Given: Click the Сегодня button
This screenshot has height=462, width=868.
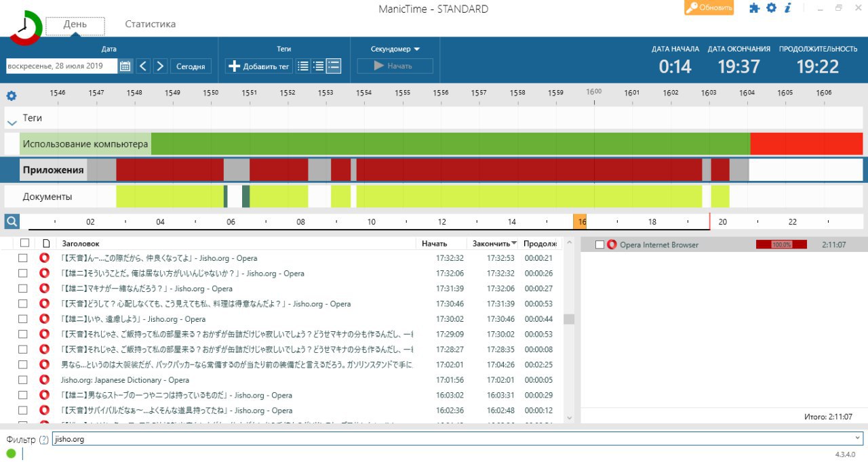Looking at the screenshot, I should tap(191, 66).
